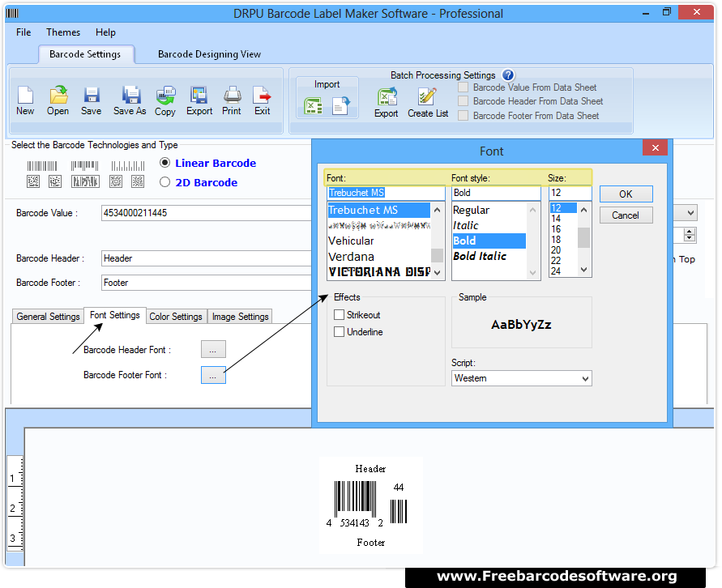This screenshot has height=588, width=722.
Task: Close the Font dialog with X
Action: (x=656, y=147)
